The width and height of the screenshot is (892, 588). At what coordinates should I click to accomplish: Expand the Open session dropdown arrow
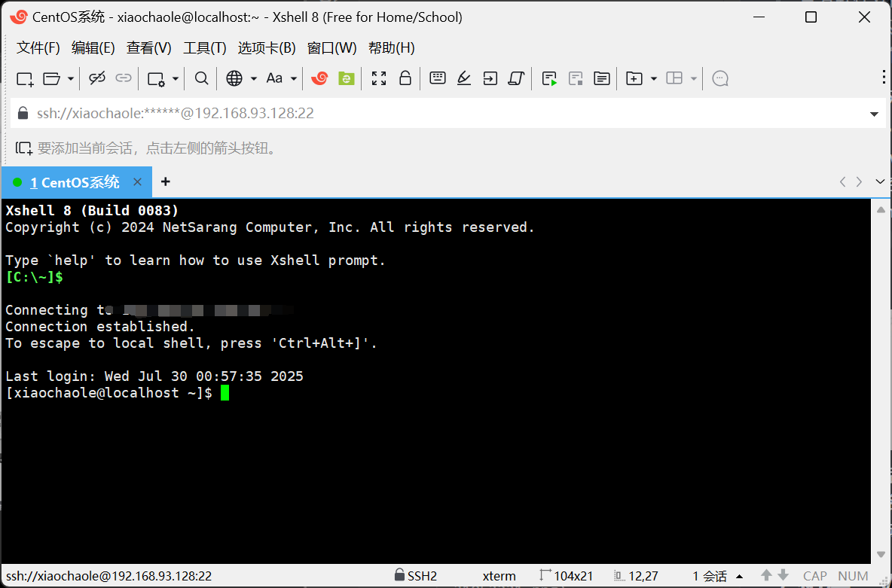[x=71, y=78]
